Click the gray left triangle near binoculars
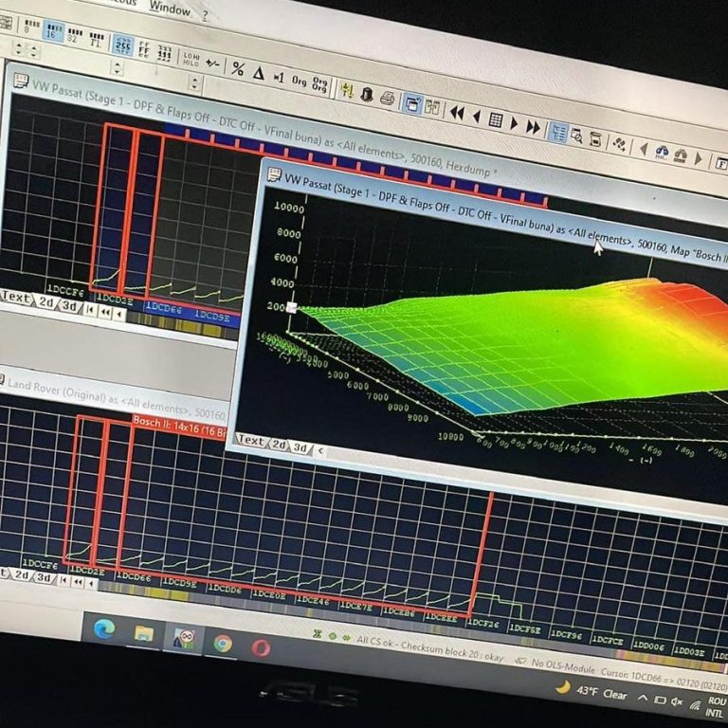This screenshot has width=728, height=728. 644,149
